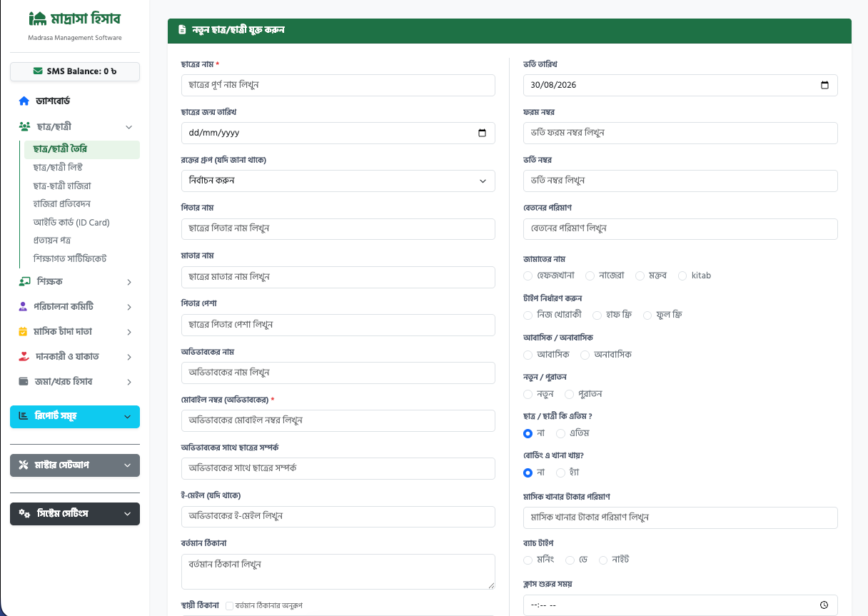The width and height of the screenshot is (868, 616).
Task: Click মাসিক খানার টাকার পরিমাণ input field
Action: point(680,517)
